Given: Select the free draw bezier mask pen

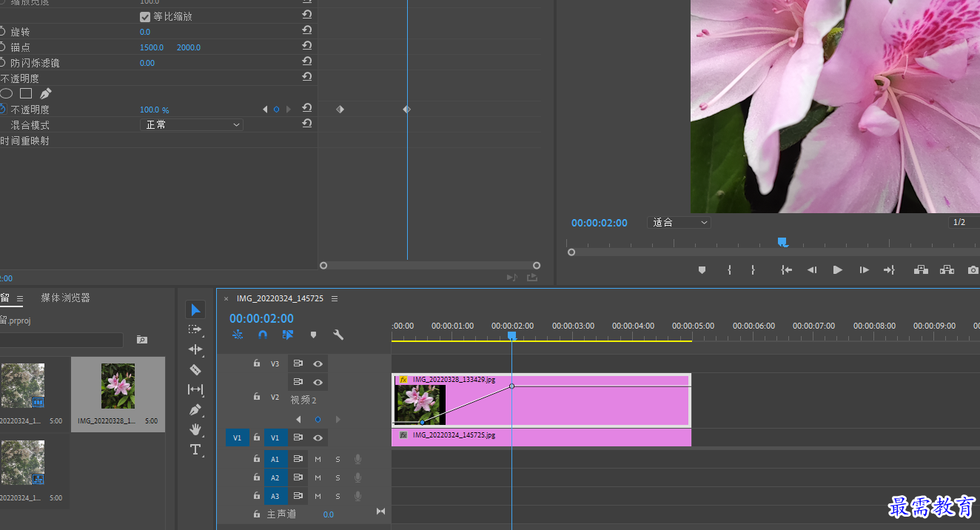Looking at the screenshot, I should pos(46,93).
